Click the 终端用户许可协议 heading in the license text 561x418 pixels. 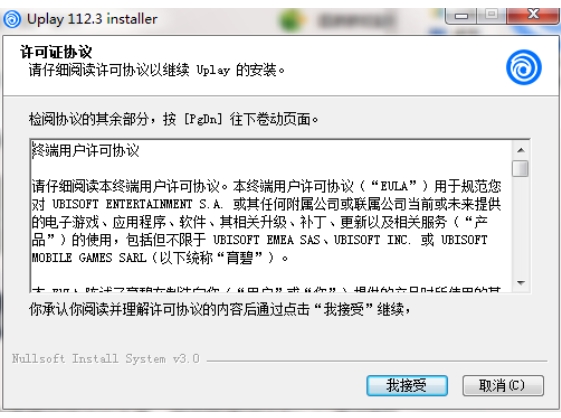pos(85,151)
